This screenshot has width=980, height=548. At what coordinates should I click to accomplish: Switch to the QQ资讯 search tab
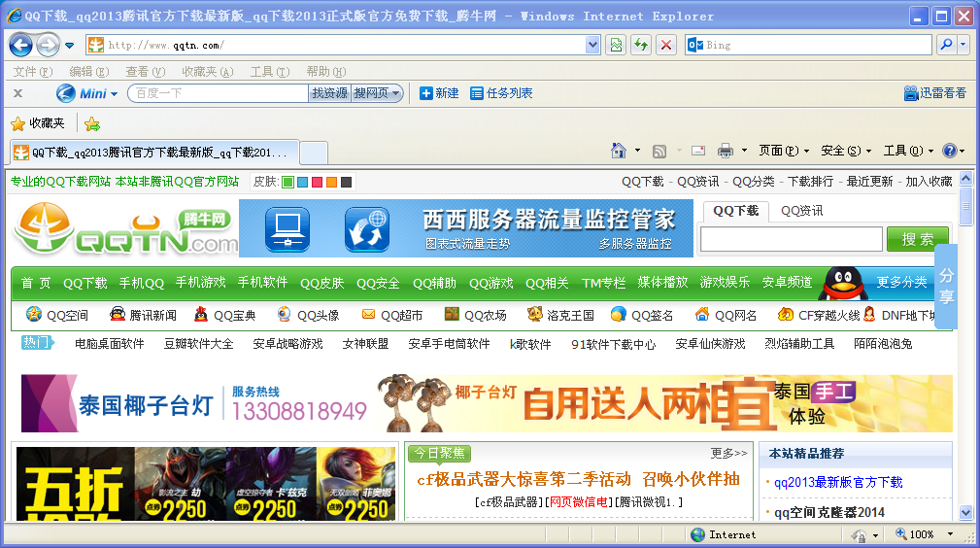802,211
